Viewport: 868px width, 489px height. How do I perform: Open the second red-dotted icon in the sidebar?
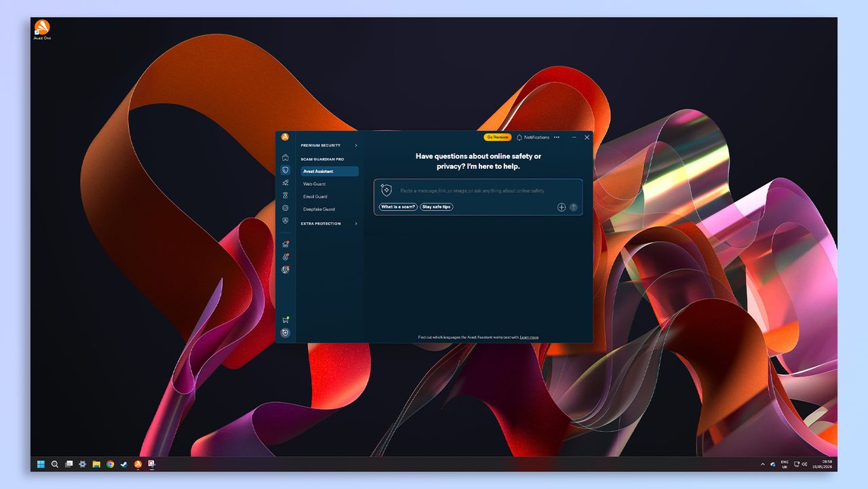[x=285, y=257]
